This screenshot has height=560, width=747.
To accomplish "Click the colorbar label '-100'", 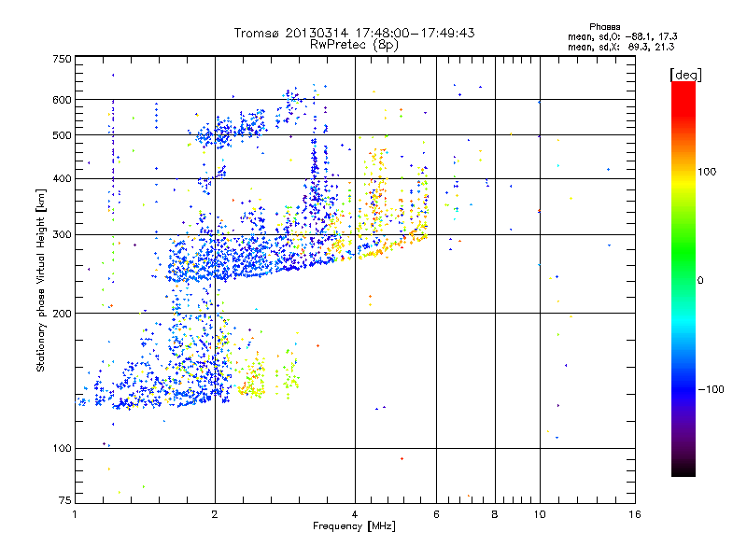I will (x=711, y=389).
